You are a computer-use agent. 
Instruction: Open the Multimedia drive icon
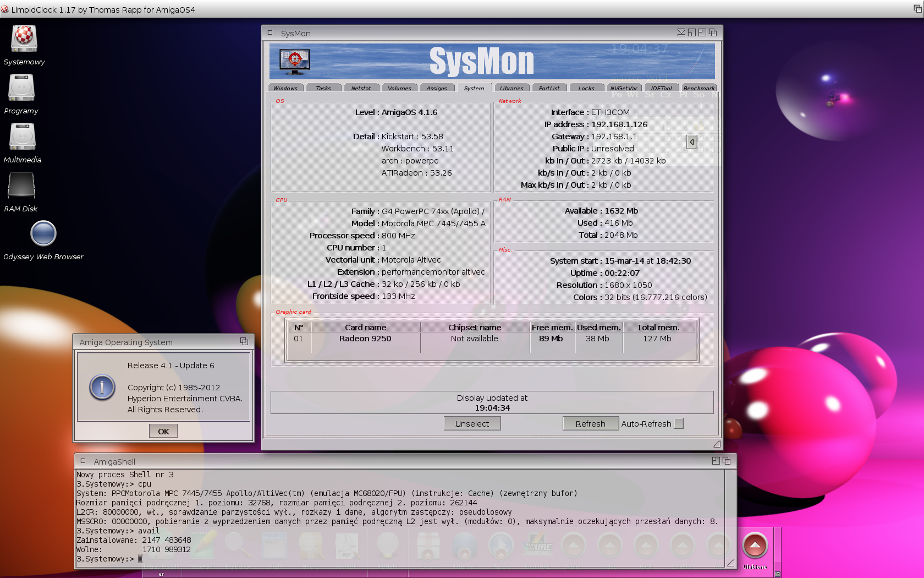pyautogui.click(x=23, y=137)
